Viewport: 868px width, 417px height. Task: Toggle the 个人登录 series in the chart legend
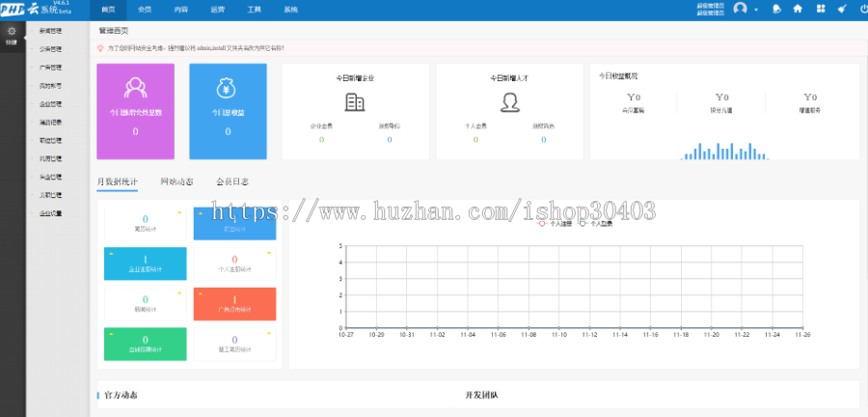click(595, 224)
